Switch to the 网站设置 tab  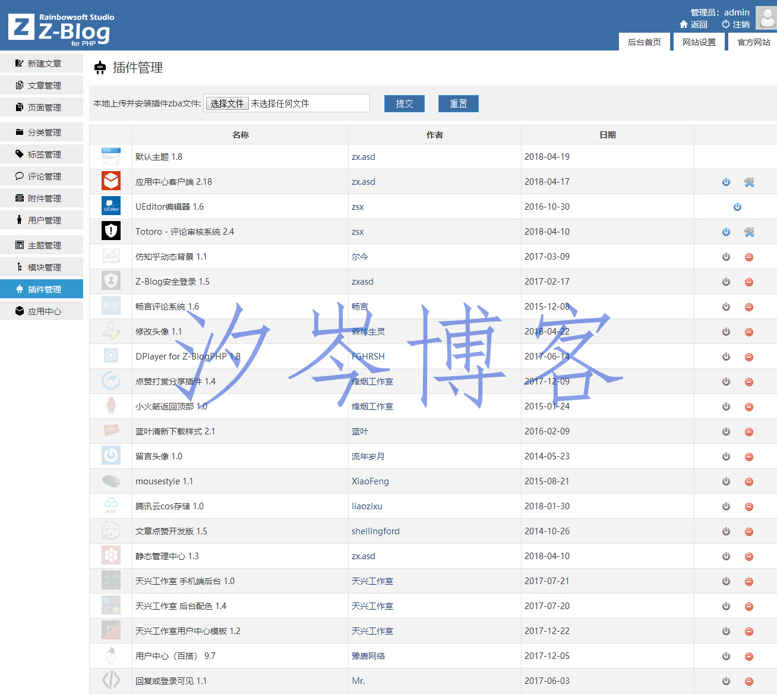(699, 42)
